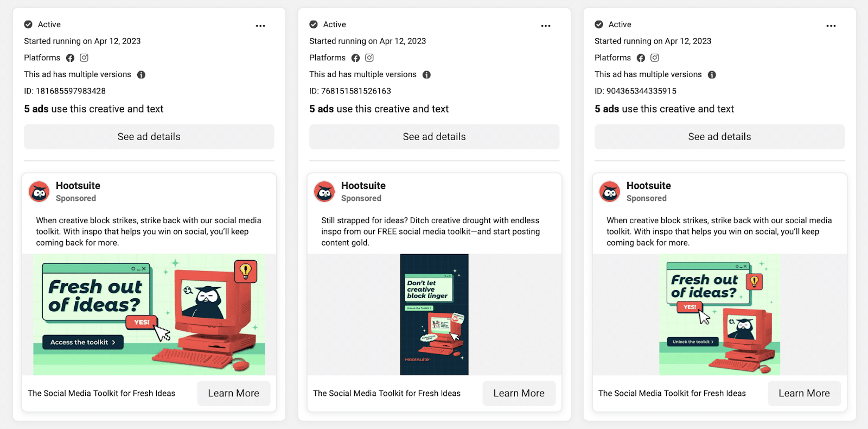Click Learn More on ad 904365344335915 preview
868x429 pixels.
pos(805,393)
